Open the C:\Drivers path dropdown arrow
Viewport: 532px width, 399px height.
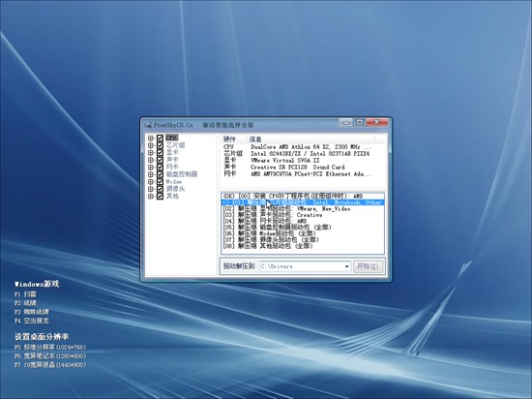coord(346,266)
